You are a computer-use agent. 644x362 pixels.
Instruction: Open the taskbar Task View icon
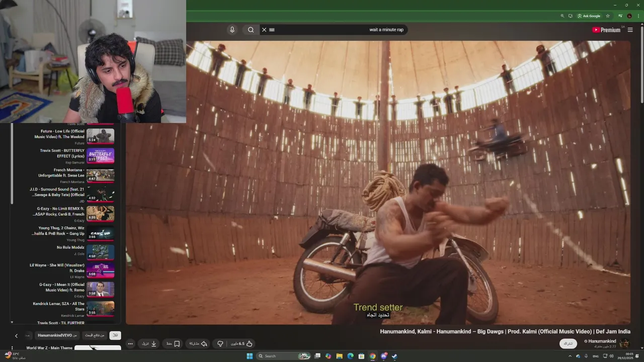point(317,356)
